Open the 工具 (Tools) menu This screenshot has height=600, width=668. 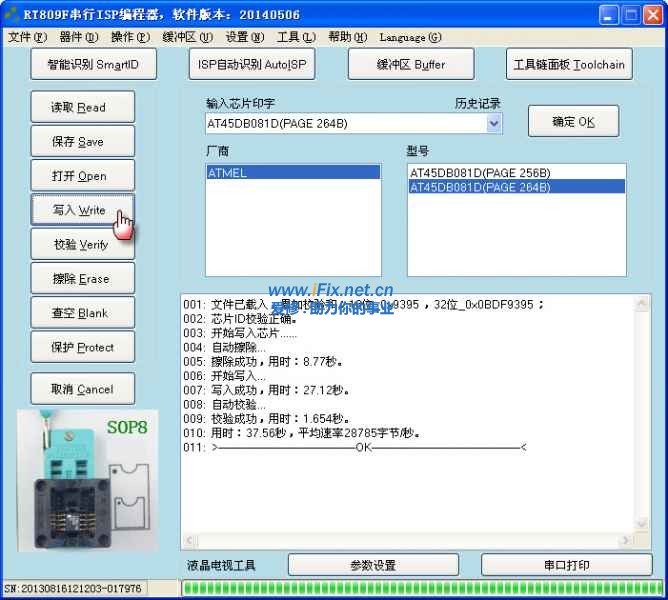[295, 38]
